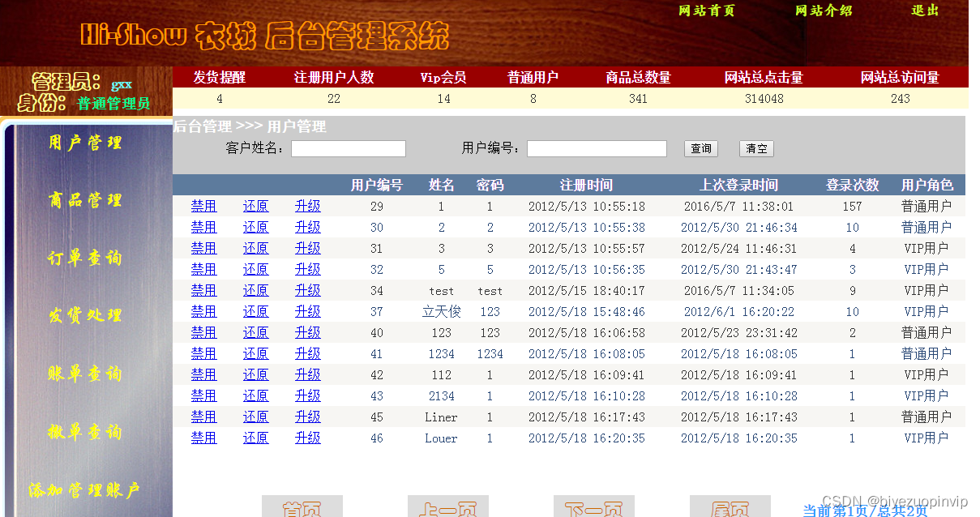
Task: Click the name Louer in table
Action: click(x=442, y=438)
